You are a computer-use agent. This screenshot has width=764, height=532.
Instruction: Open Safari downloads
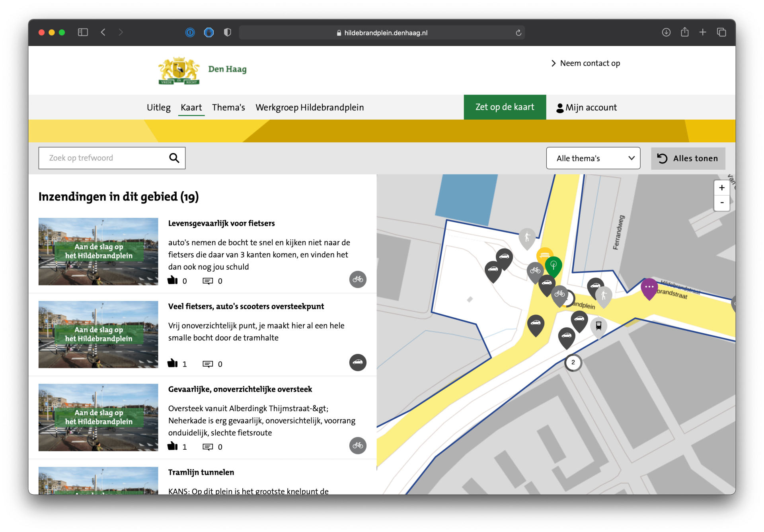tap(666, 32)
